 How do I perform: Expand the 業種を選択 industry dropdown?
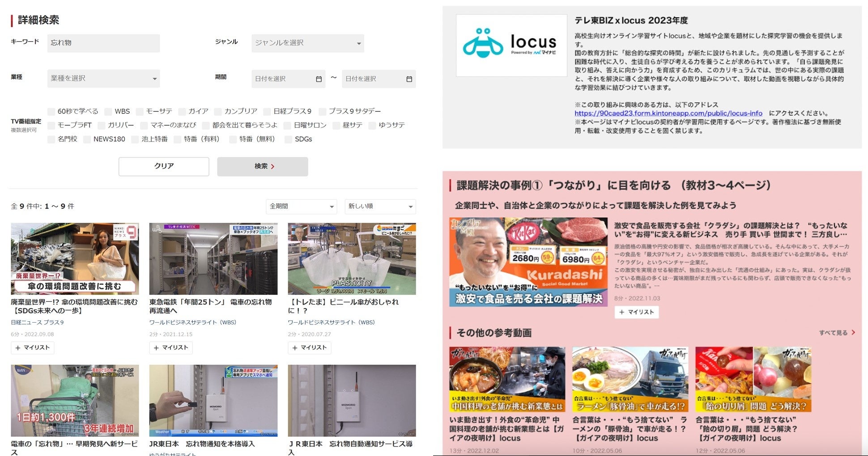tap(103, 78)
